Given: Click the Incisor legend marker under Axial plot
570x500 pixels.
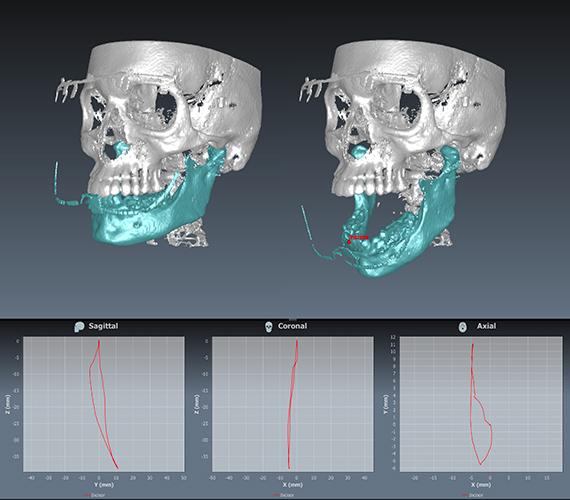Looking at the screenshot, I should [464, 495].
